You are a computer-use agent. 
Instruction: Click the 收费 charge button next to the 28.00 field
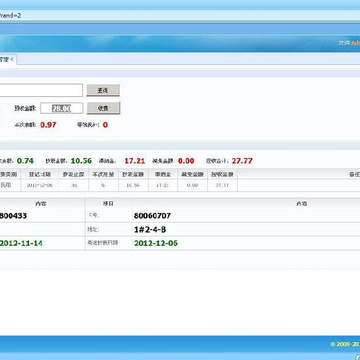(103, 108)
